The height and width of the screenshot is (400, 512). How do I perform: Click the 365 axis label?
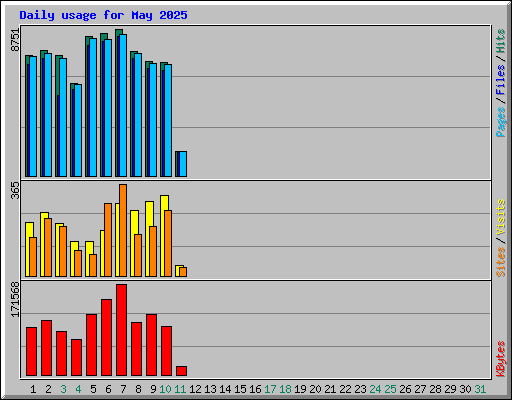click(x=15, y=191)
